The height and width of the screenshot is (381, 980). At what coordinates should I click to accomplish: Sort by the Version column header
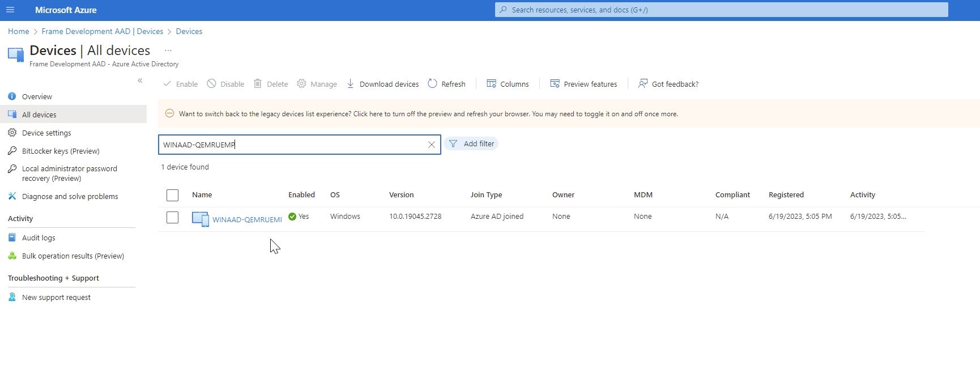coord(402,194)
